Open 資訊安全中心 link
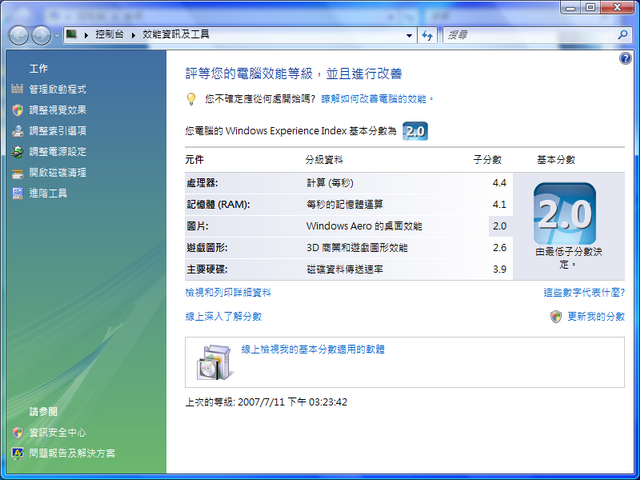The image size is (640, 480). (58, 433)
